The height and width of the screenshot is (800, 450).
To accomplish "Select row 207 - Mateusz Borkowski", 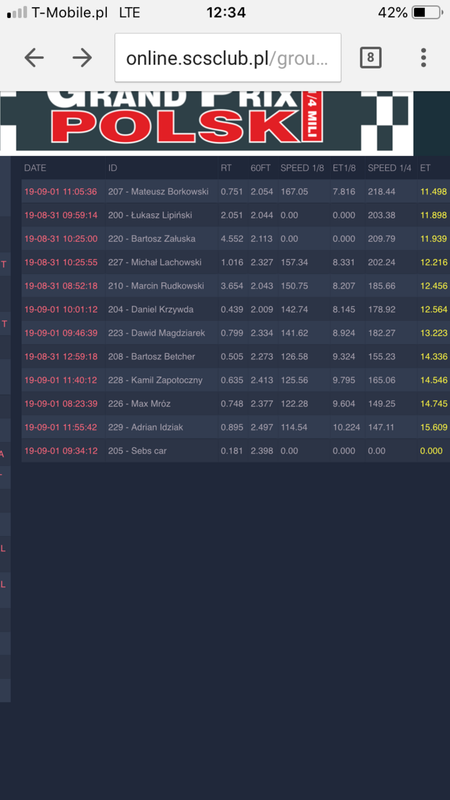I will (236, 192).
